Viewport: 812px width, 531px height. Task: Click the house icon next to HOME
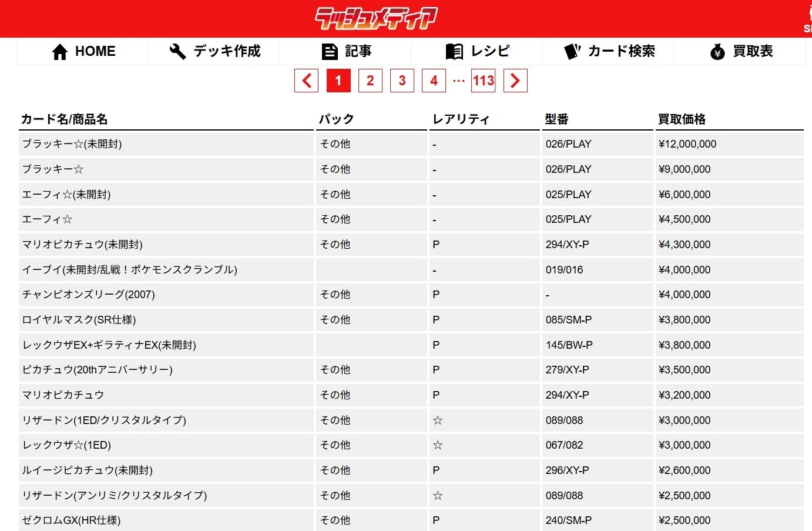coord(60,52)
